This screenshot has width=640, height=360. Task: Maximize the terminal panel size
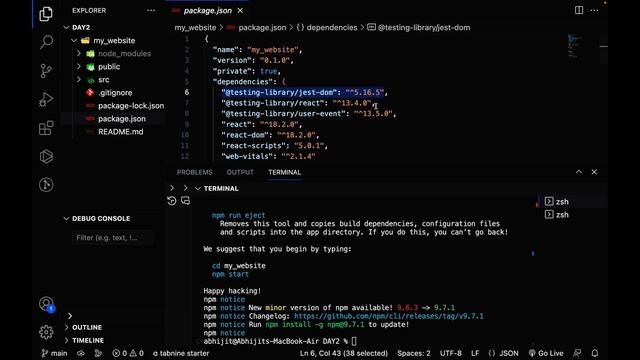pos(579,172)
